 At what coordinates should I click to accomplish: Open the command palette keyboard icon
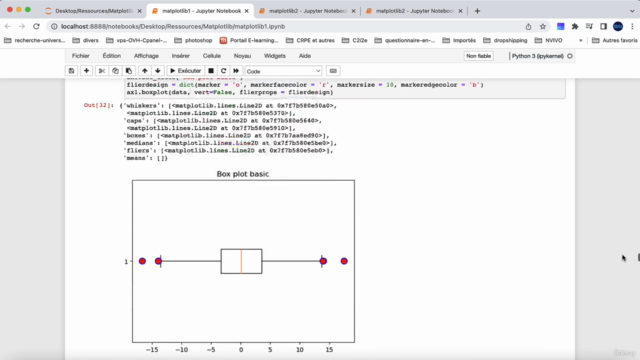(333, 71)
